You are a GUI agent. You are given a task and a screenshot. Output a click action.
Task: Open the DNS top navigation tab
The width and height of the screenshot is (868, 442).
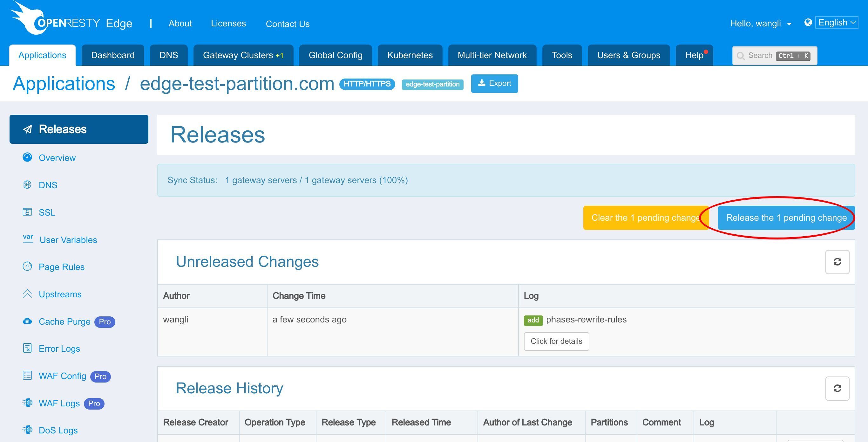click(x=168, y=55)
